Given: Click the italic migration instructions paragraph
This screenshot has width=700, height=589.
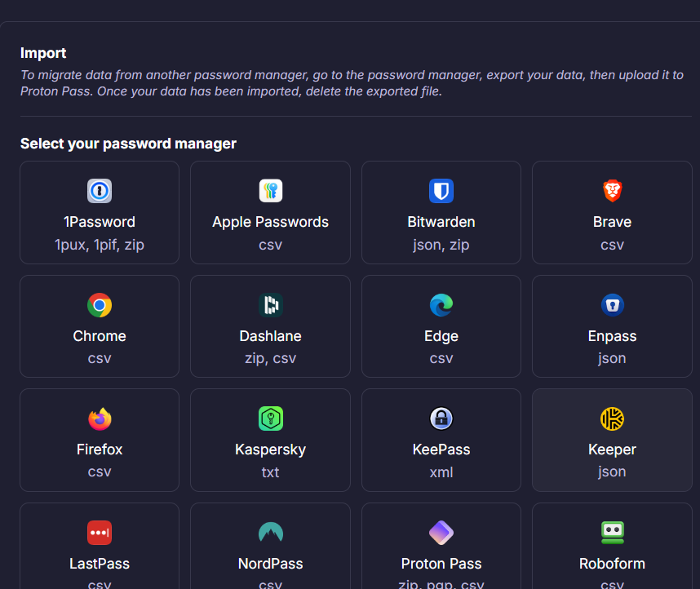Looking at the screenshot, I should click(x=352, y=83).
